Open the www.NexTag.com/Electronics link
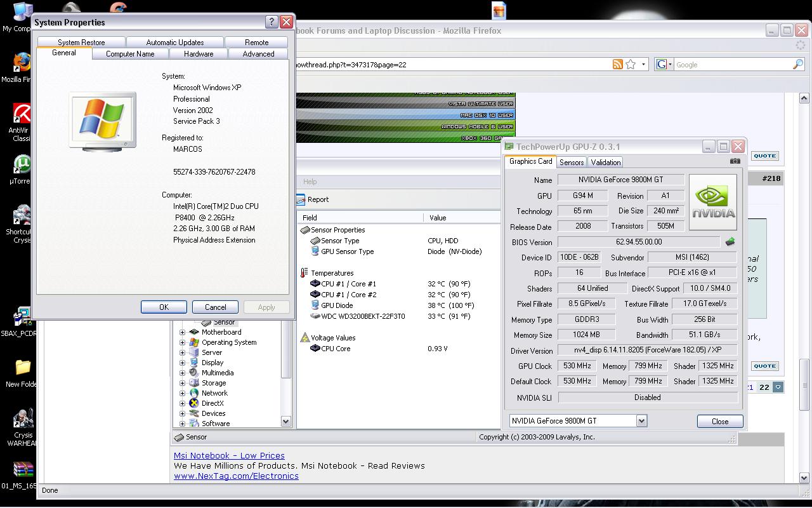The image size is (812, 508). [x=236, y=476]
